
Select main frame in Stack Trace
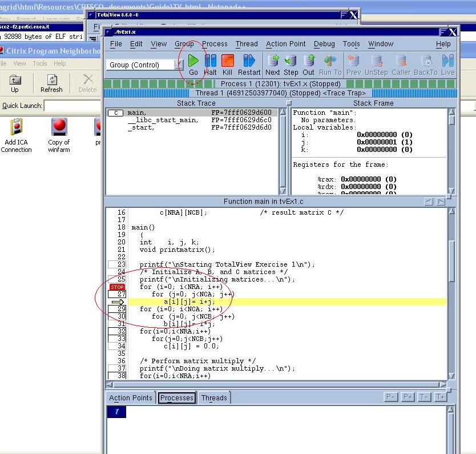tap(192, 113)
